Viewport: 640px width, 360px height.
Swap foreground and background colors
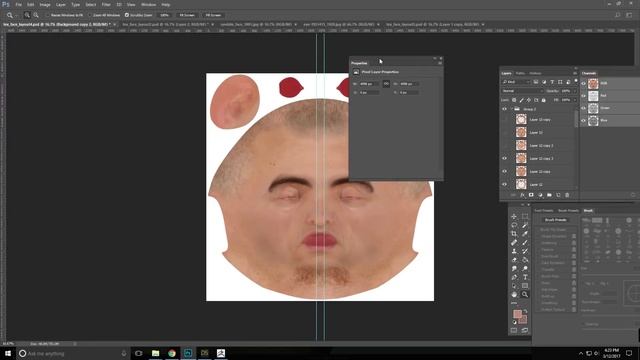tap(525, 311)
